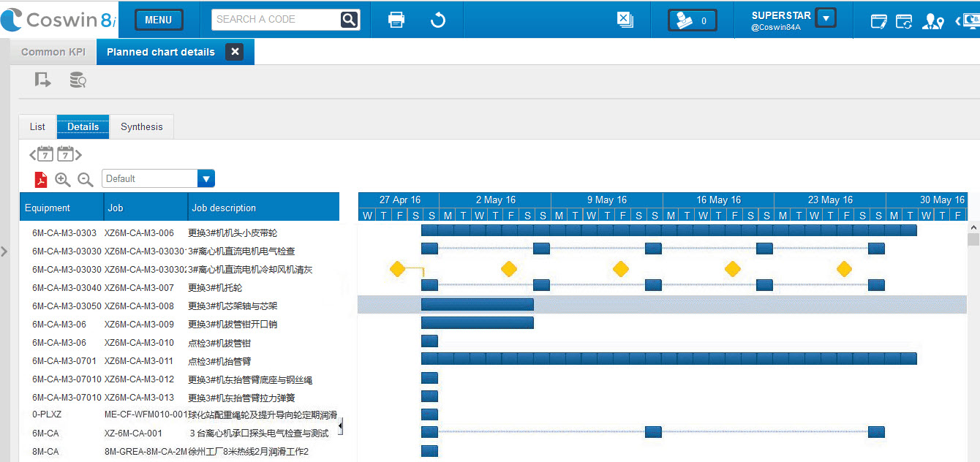Click the 2 May 16 week header

[495, 200]
